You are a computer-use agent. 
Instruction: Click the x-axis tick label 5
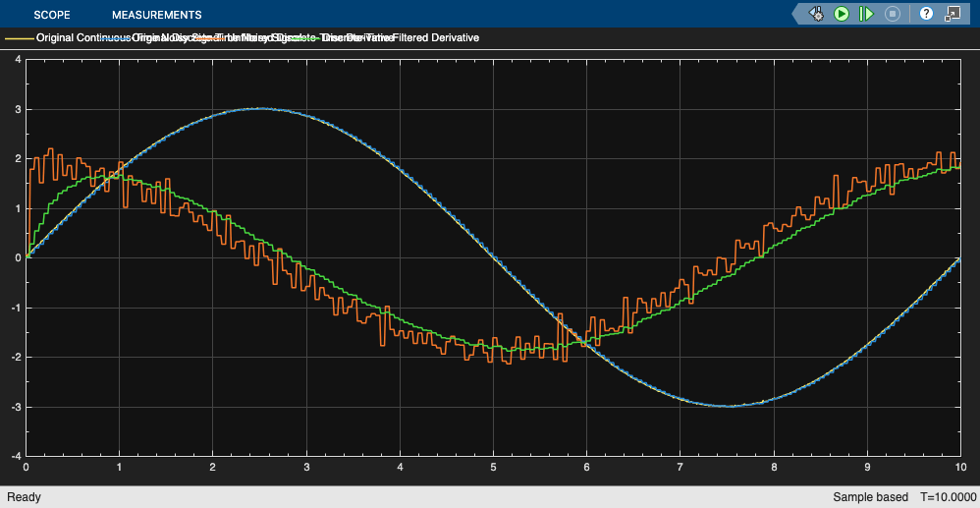[493, 468]
